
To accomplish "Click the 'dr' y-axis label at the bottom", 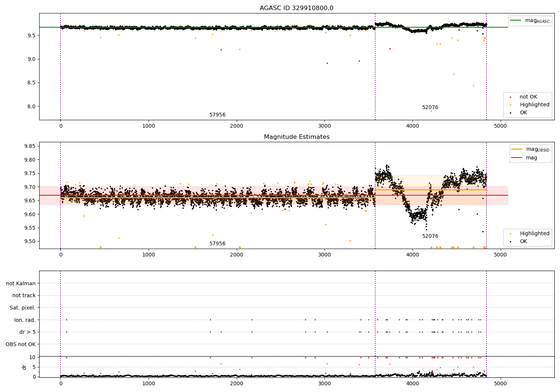I will pyautogui.click(x=24, y=367).
